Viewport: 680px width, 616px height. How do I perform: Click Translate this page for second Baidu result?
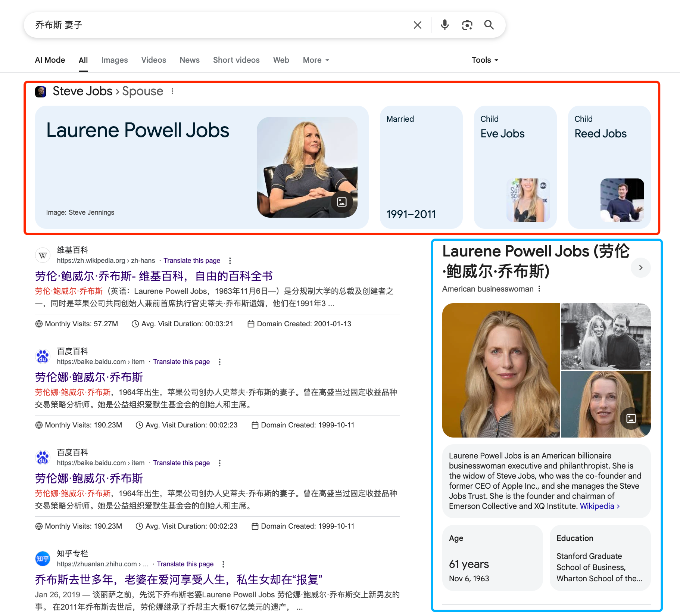[x=181, y=463]
